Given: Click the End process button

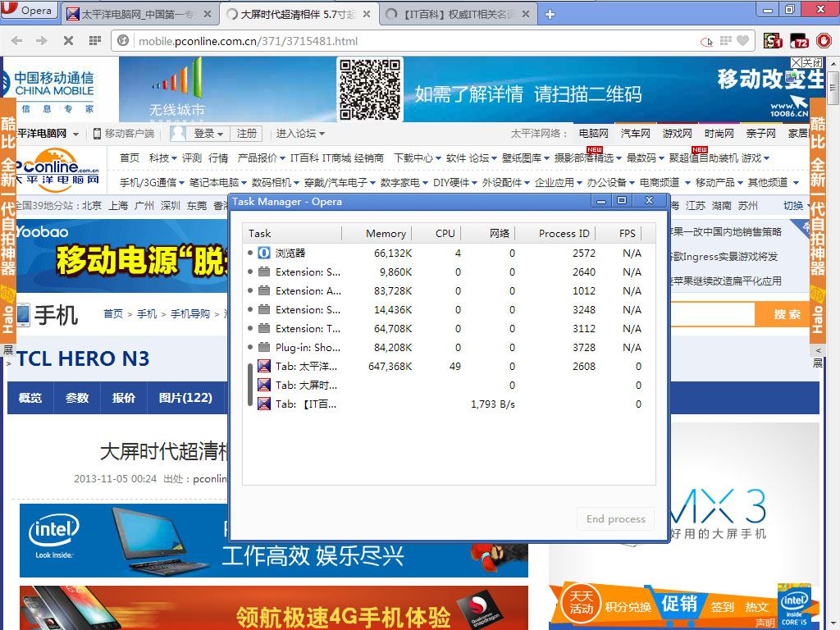Looking at the screenshot, I should tap(615, 518).
